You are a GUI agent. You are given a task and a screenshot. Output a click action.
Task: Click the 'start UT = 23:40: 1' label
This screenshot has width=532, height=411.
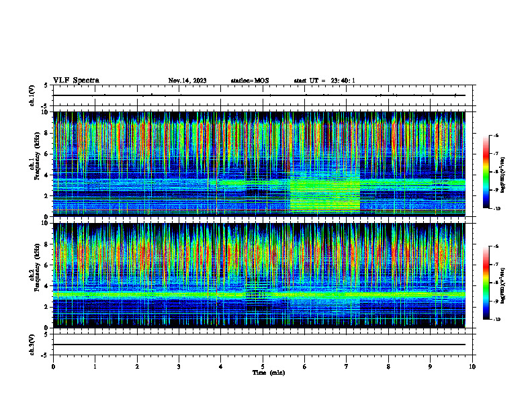324,81
